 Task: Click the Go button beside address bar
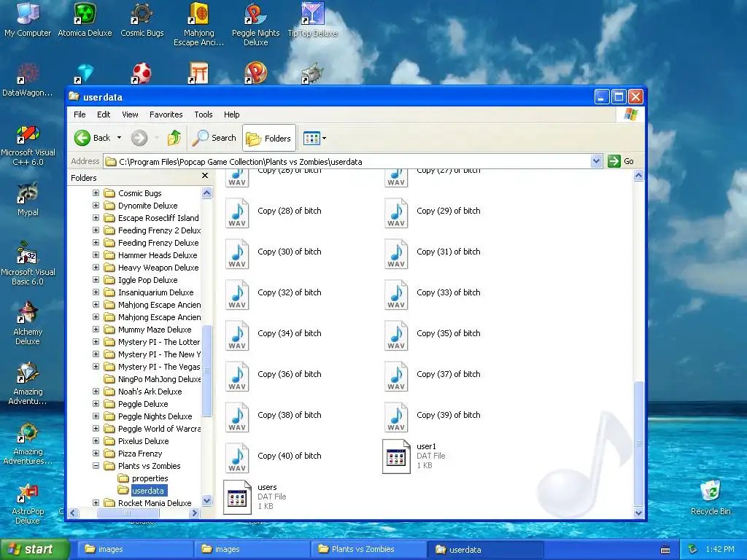point(621,161)
